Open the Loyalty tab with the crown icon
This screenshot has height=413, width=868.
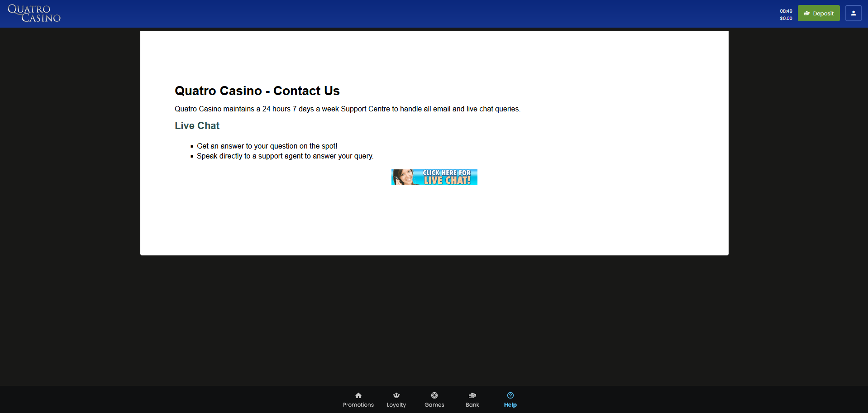point(396,400)
